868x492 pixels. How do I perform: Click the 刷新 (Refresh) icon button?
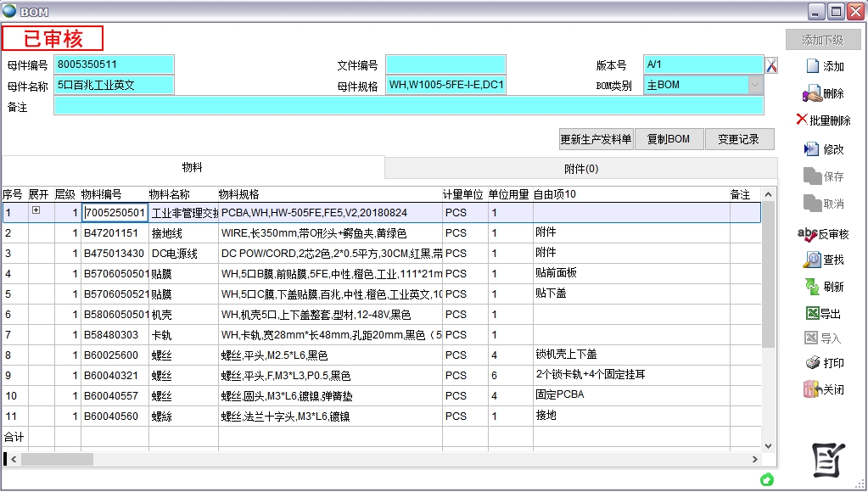point(823,287)
